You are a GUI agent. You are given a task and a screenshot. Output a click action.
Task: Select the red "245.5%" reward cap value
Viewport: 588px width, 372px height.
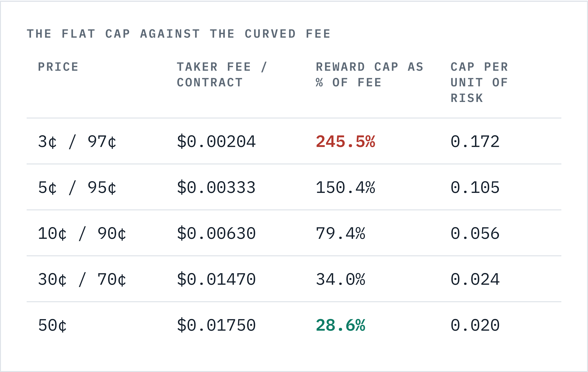(345, 142)
